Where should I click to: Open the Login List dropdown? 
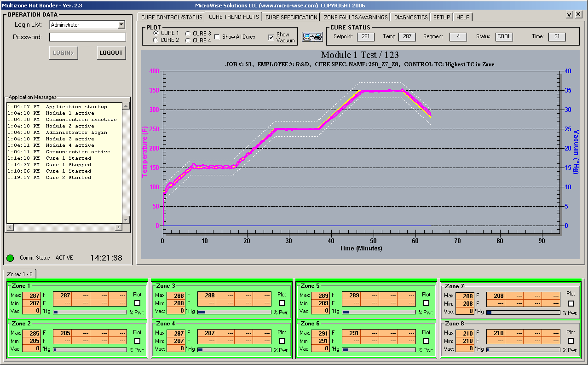coord(121,25)
